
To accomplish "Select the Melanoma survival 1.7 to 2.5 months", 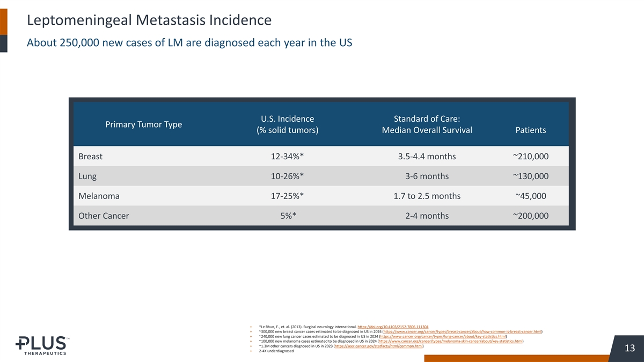I will coord(427,196).
